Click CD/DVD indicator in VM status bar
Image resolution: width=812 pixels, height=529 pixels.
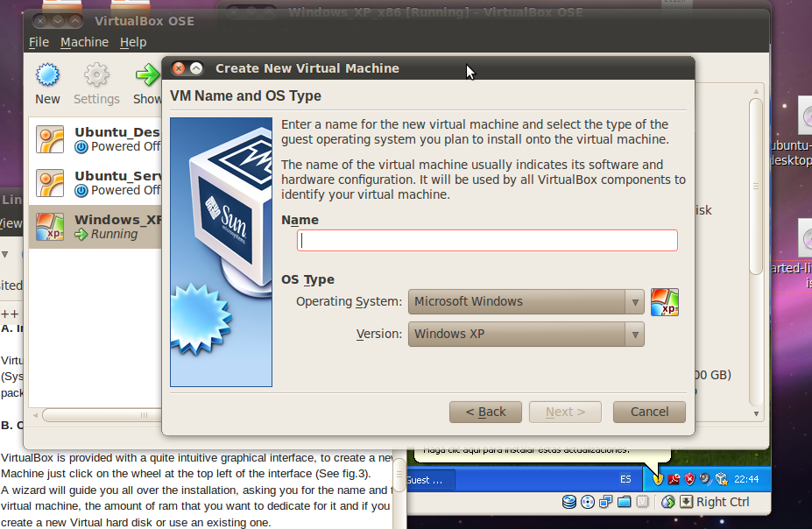click(587, 502)
